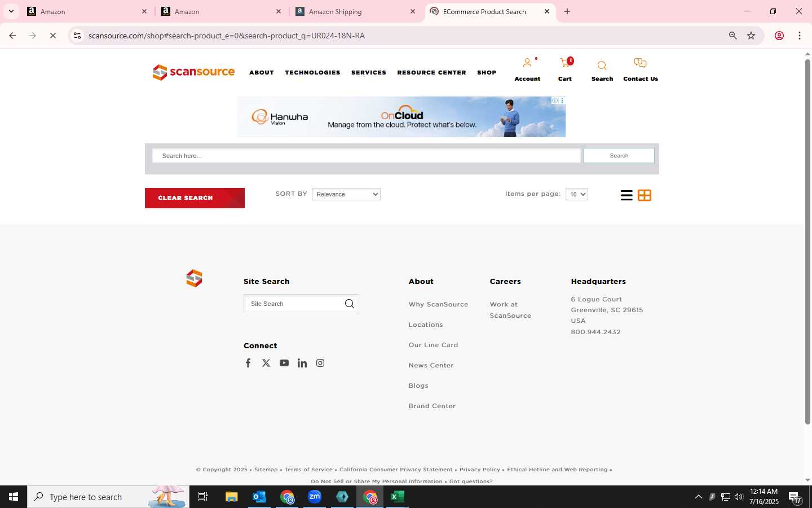The height and width of the screenshot is (508, 812).
Task: Open the Our Line Card link
Action: click(x=433, y=345)
